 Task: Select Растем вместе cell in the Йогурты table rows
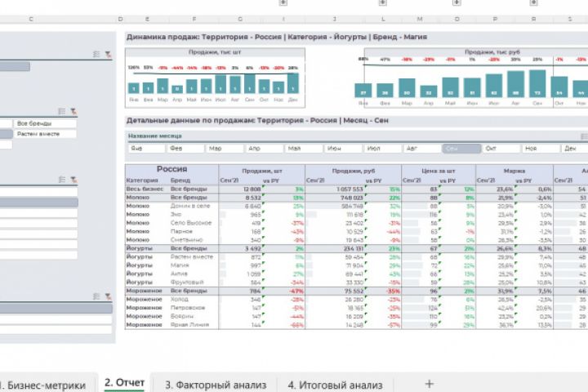coord(192,257)
